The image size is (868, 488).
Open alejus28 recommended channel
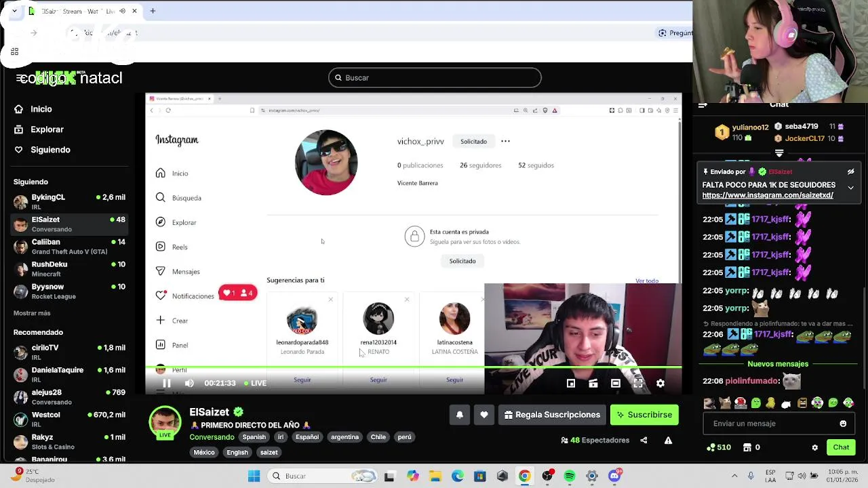click(68, 397)
